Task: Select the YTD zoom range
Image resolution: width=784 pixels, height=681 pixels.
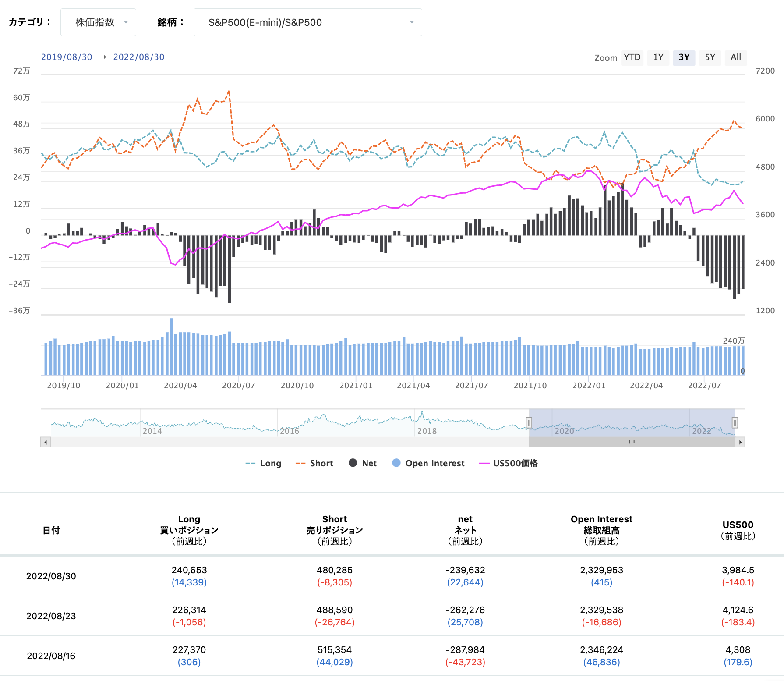Action: click(632, 57)
